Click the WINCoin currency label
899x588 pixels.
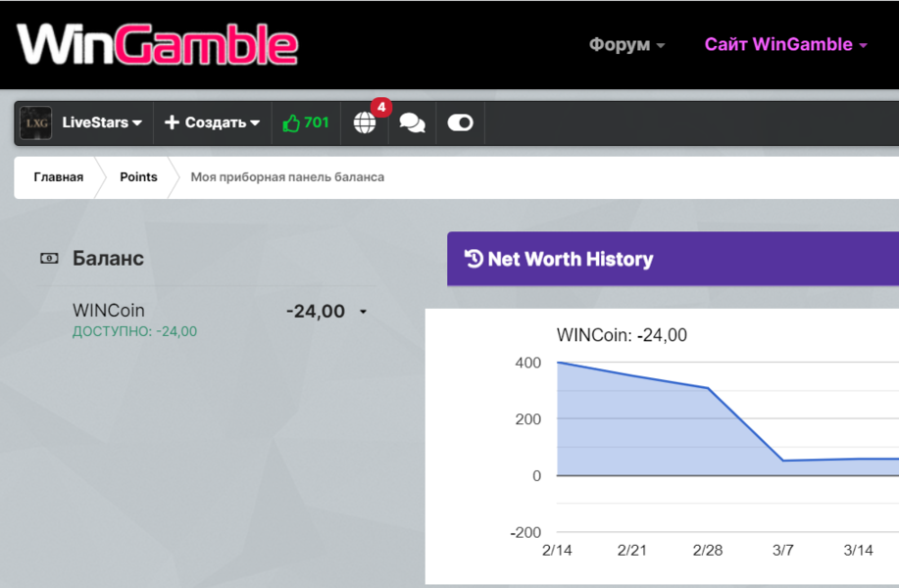108,311
